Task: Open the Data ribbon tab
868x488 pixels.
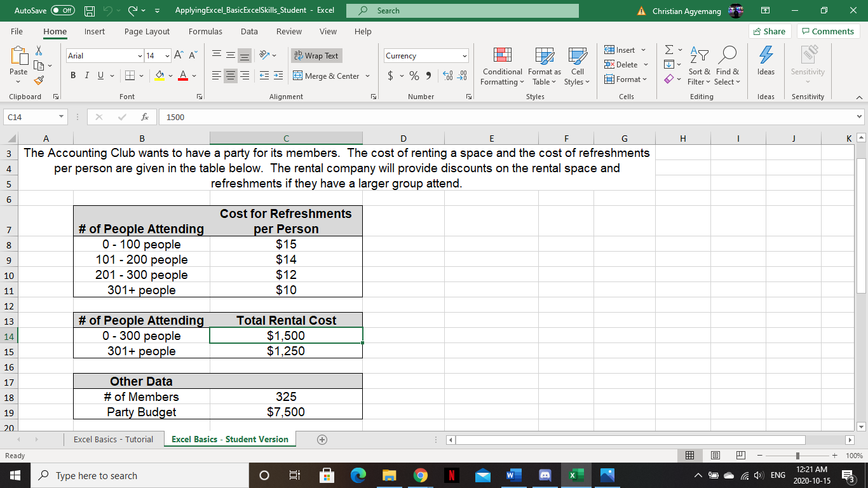Action: pyautogui.click(x=249, y=31)
